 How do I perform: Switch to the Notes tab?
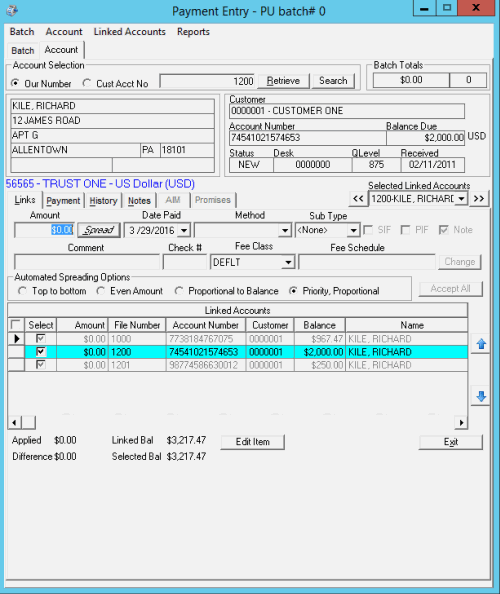click(139, 201)
